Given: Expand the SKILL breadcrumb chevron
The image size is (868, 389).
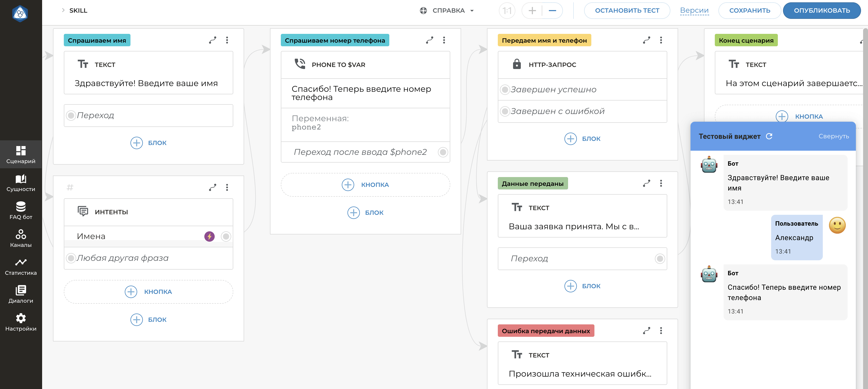Looking at the screenshot, I should point(63,10).
